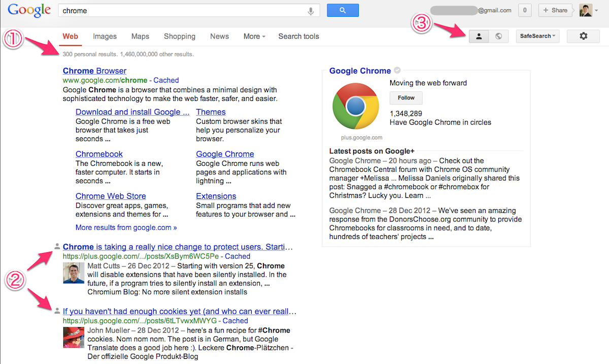Click the Google Chrome 28 Dec 2012 post

pos(426,224)
